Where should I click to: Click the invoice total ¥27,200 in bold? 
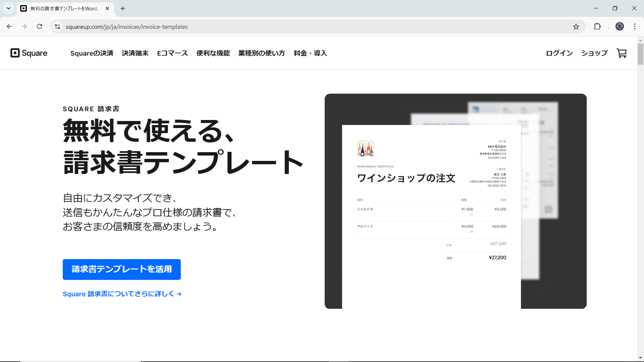(497, 258)
